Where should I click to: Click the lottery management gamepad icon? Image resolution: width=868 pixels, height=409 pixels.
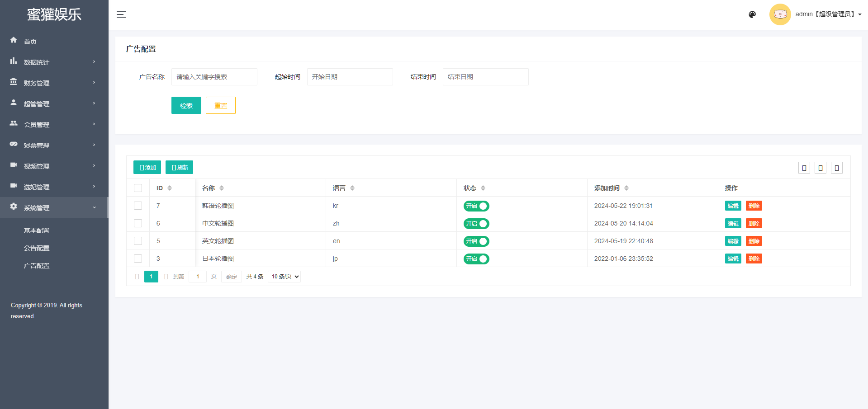click(x=14, y=144)
